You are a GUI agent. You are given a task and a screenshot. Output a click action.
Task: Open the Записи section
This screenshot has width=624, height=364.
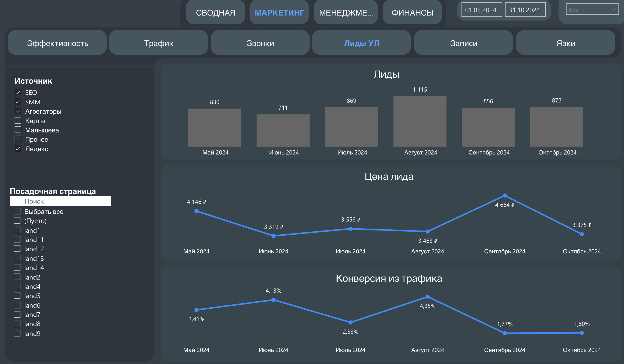point(463,43)
